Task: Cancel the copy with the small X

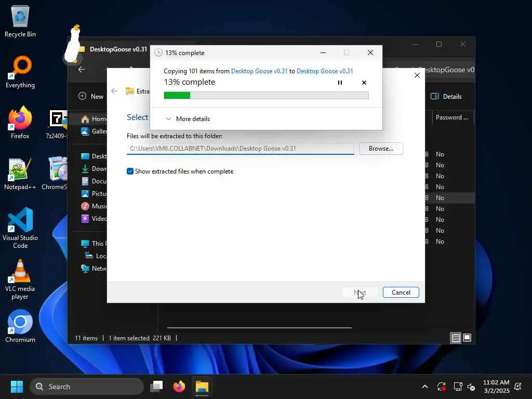Action: (364, 83)
